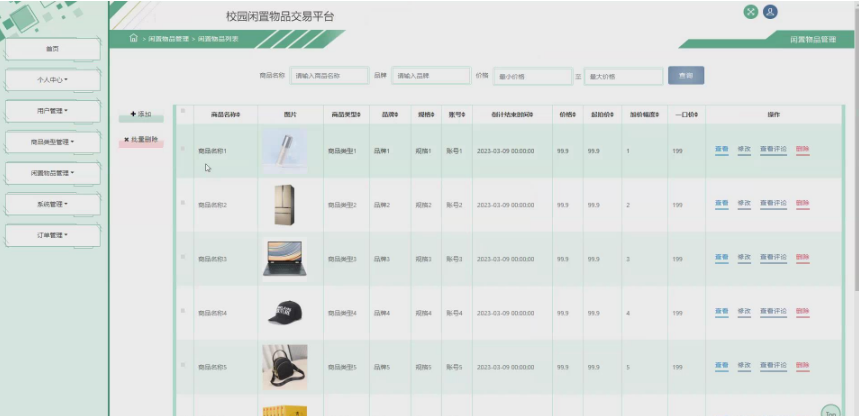
Task: Open 闲置物品列表 in the breadcrumb
Action: (x=218, y=39)
